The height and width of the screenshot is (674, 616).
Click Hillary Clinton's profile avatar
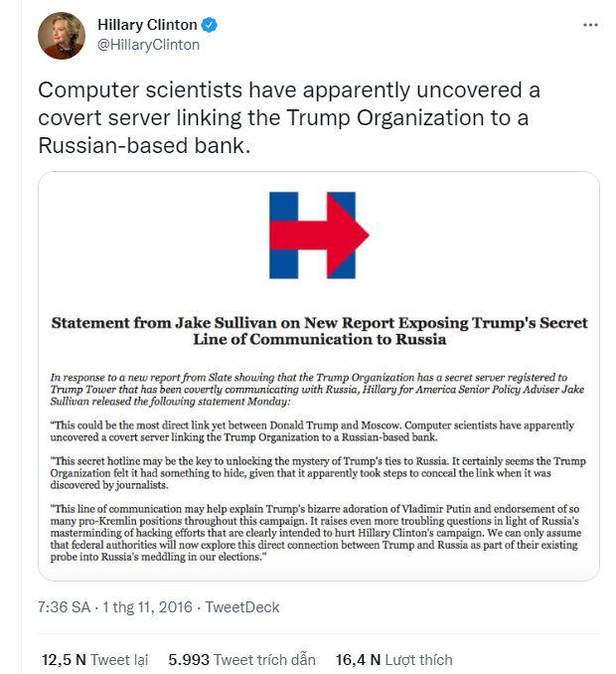[61, 35]
